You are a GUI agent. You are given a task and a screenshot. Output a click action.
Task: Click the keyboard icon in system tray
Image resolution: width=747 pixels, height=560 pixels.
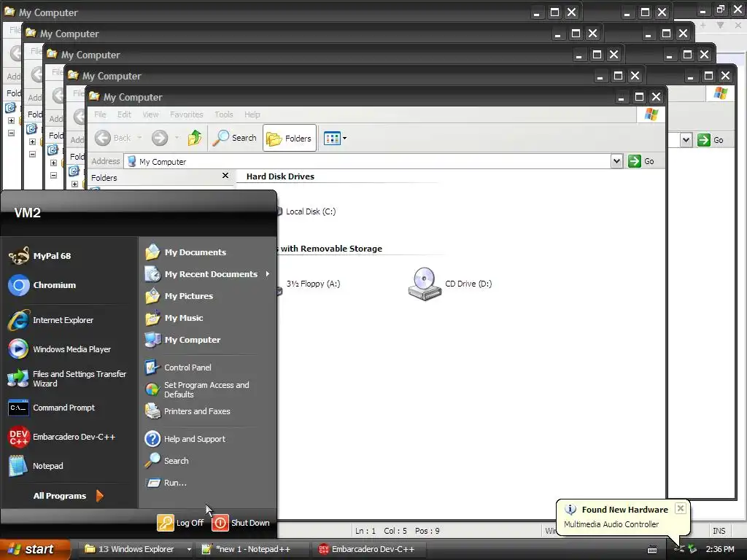click(x=652, y=550)
